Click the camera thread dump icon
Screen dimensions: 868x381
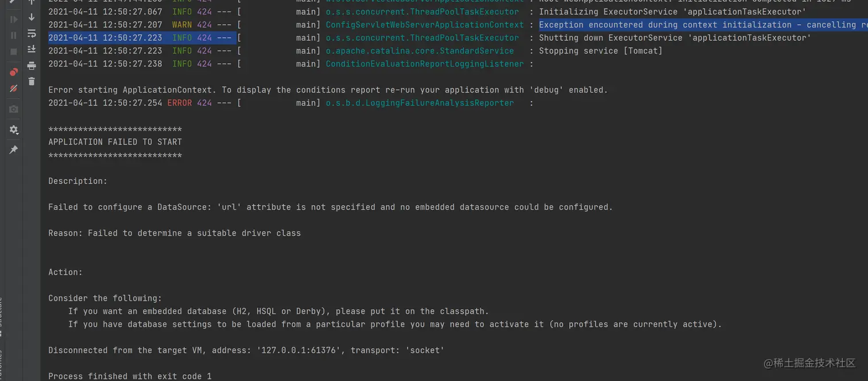point(14,109)
